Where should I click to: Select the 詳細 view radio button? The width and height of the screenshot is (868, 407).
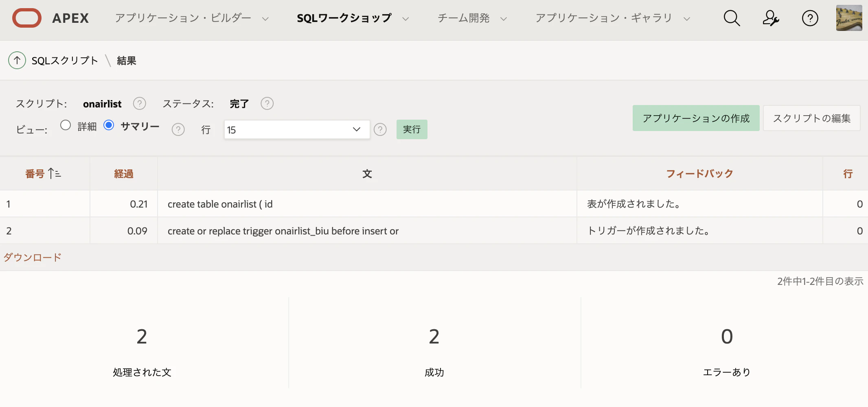[x=66, y=125]
